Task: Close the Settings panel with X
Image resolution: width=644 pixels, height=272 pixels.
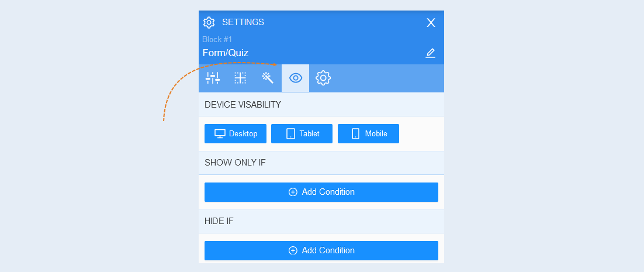Action: point(431,23)
